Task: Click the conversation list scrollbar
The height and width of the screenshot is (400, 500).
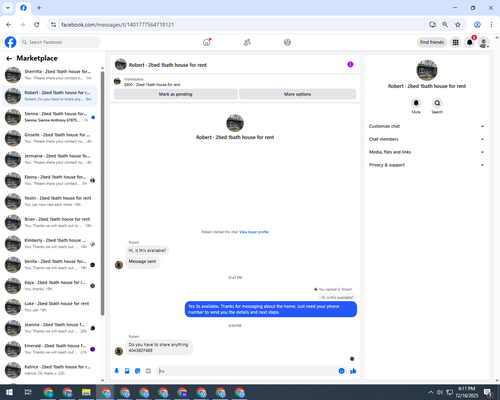Action: [x=102, y=193]
